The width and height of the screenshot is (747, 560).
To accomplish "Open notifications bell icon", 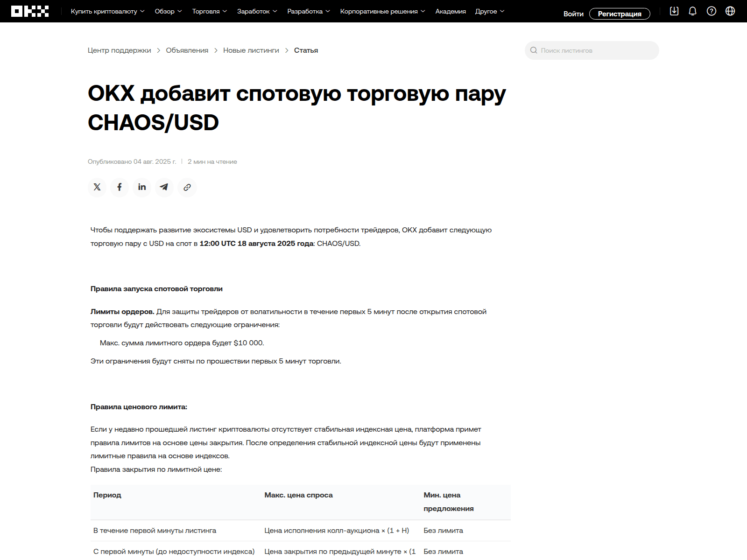I will point(693,11).
